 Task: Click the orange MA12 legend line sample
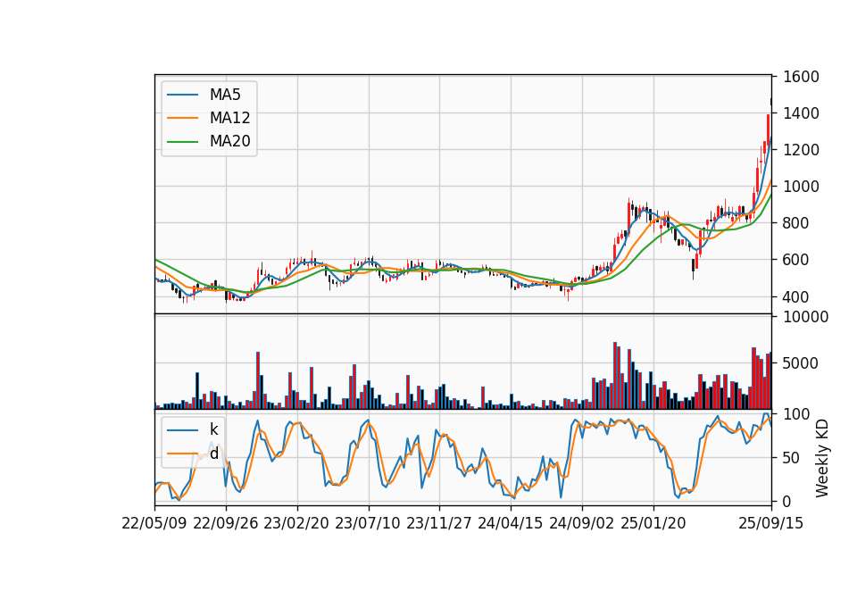[x=182, y=118]
